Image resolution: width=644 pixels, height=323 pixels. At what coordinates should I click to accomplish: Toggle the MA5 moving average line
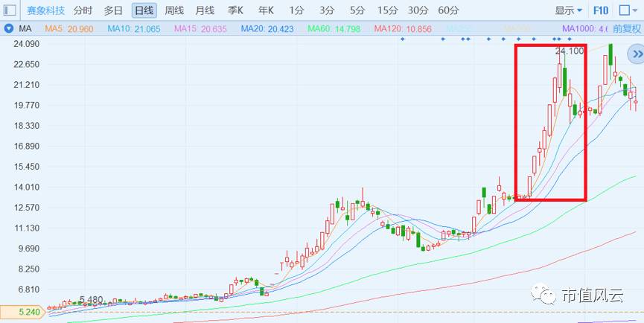click(69, 29)
